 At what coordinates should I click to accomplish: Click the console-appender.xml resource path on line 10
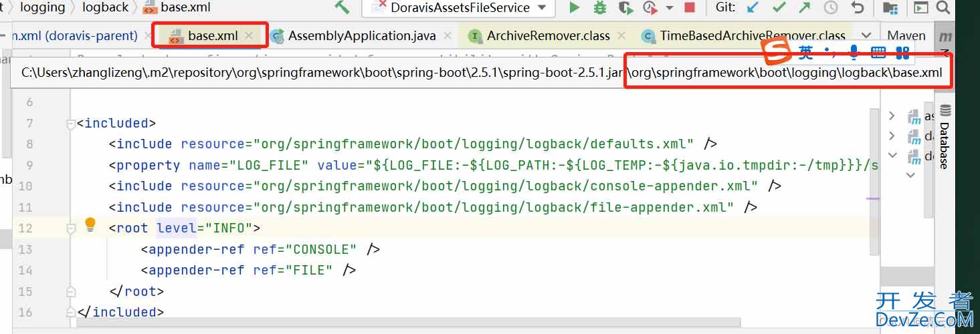(506, 186)
